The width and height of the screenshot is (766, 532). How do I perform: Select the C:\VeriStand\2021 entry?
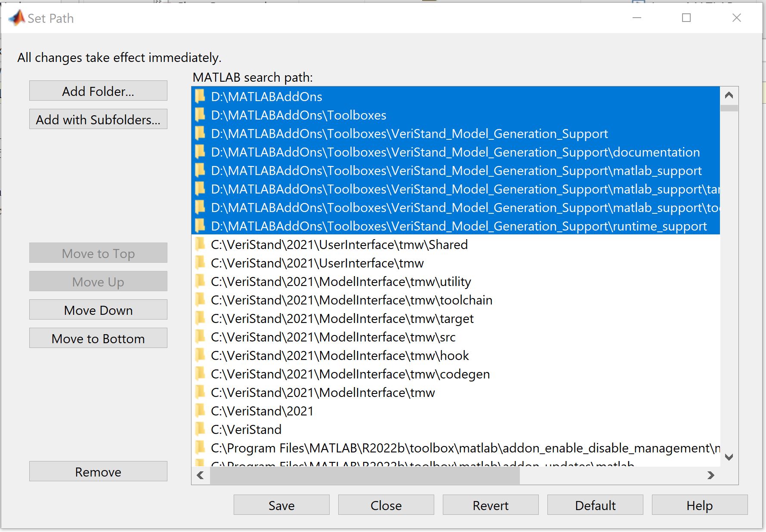coord(456,411)
